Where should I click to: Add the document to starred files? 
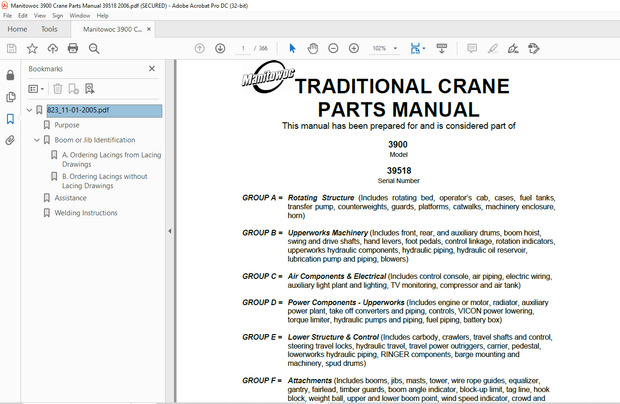click(x=32, y=49)
